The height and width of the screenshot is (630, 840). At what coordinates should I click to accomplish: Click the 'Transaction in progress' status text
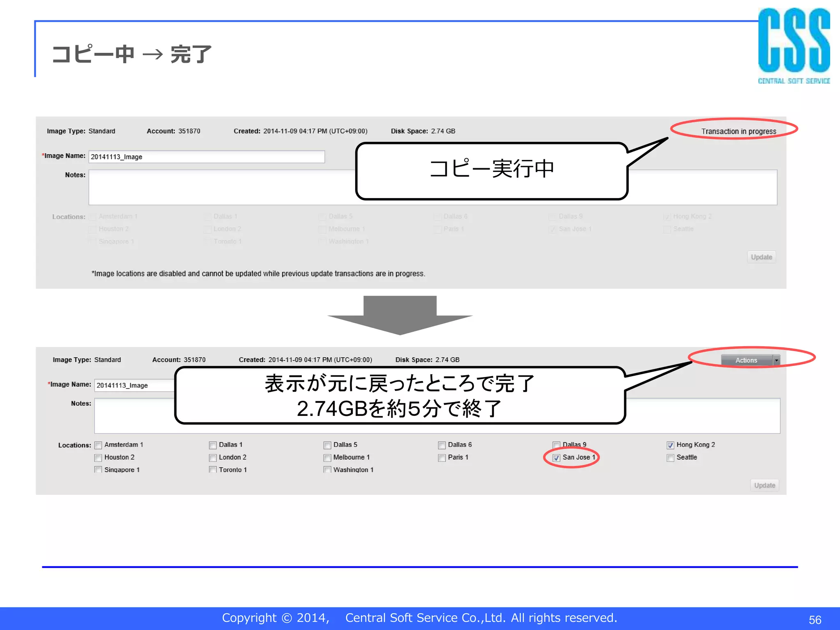pos(739,131)
